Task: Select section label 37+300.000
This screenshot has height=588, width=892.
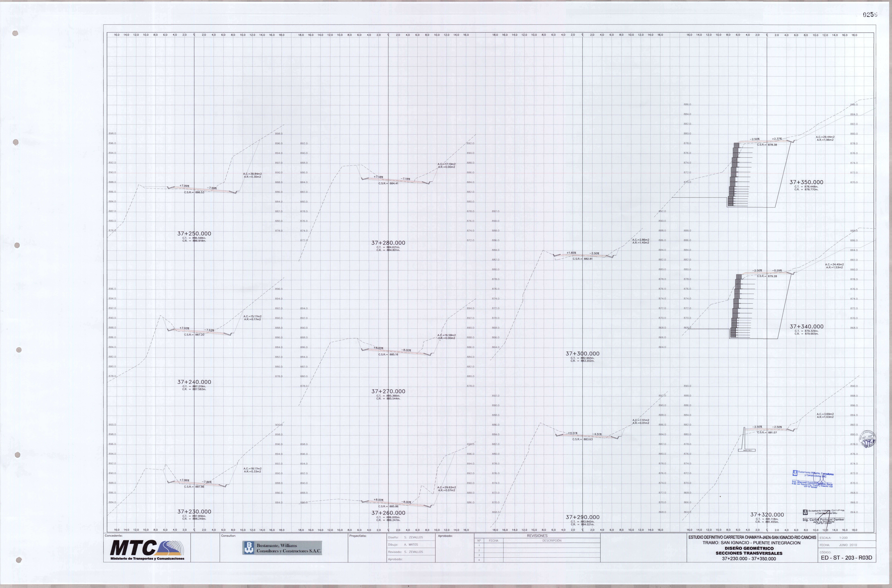Action: point(582,354)
